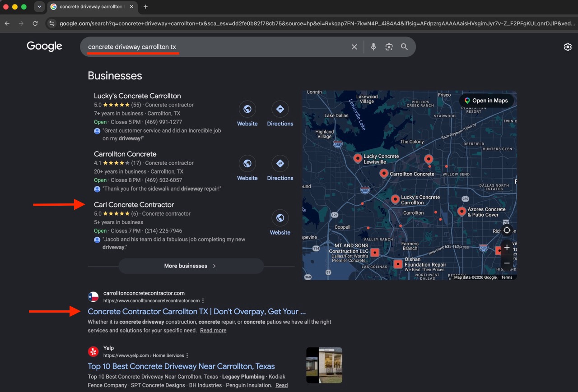Submit search with magnifying glass icon
The height and width of the screenshot is (392, 578).
(404, 47)
